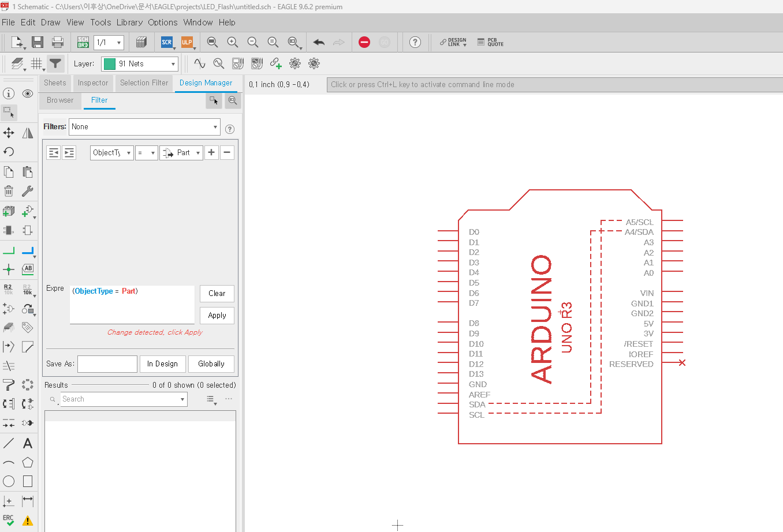The width and height of the screenshot is (783, 532).
Task: Switch to the Browser sub-tab
Action: tap(60, 100)
